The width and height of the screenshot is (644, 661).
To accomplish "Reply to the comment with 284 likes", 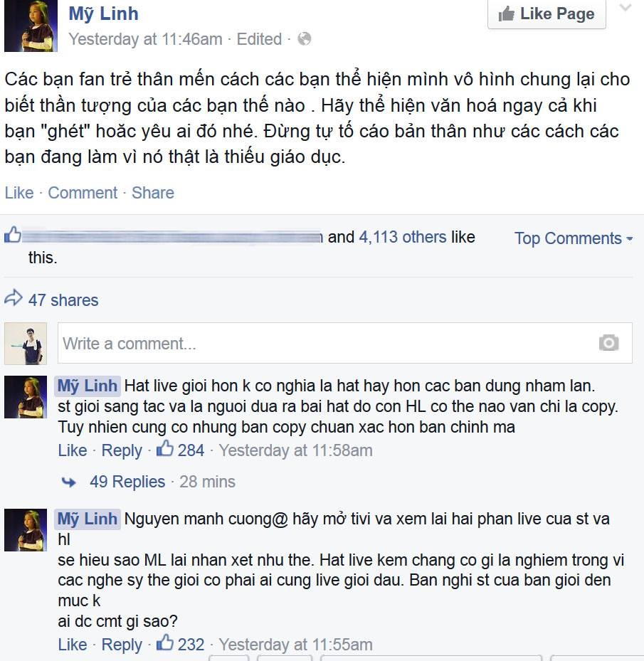I will 122,450.
